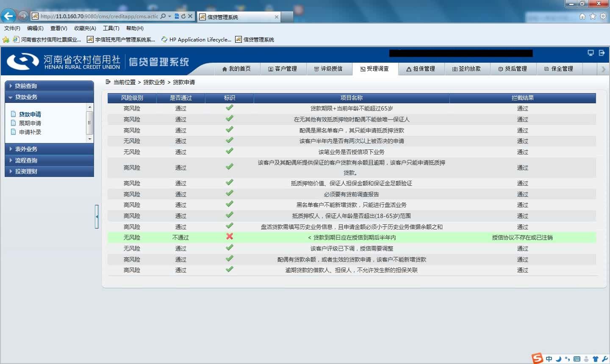This screenshot has width=610, height=364.
Task: Click the browser Forward arrow button
Action: click(x=23, y=16)
